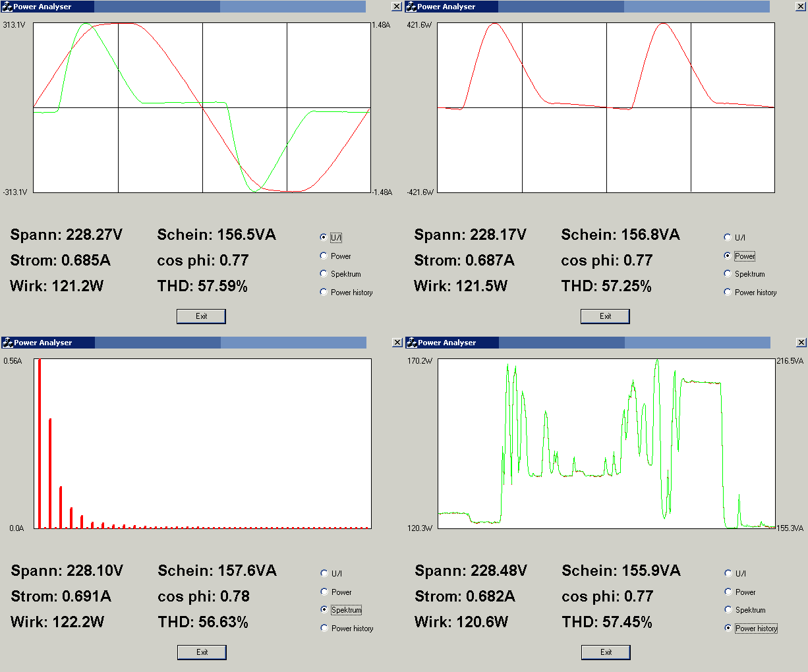Screen dimensions: 808x672
Task: Click the 'THD: 57.25%' reading
Action: click(606, 286)
